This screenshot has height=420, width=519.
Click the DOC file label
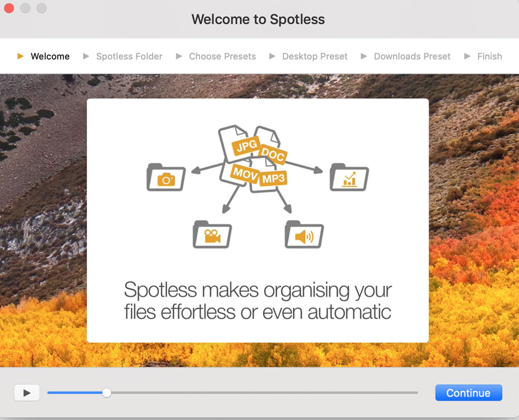point(273,154)
